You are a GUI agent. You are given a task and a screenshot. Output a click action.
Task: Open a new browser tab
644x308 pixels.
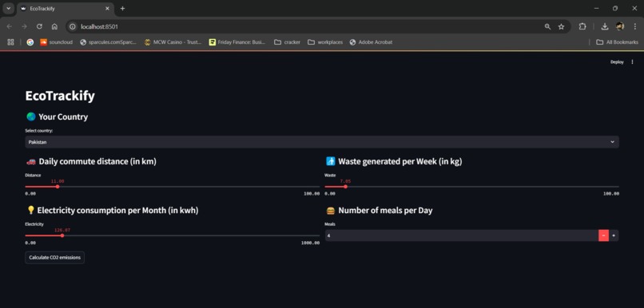coord(122,8)
